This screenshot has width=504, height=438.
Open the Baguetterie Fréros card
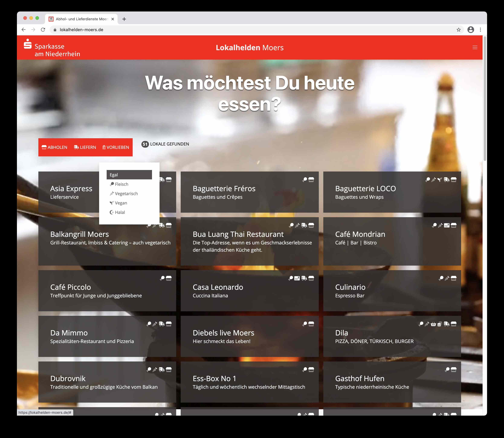(250, 192)
